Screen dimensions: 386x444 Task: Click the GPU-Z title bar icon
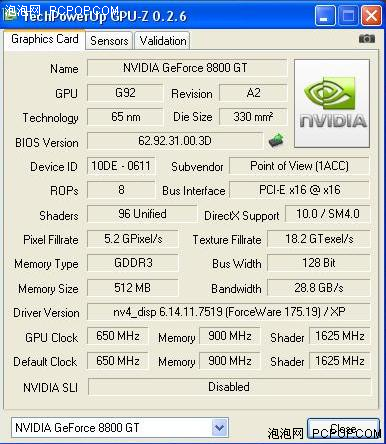coord(10,15)
